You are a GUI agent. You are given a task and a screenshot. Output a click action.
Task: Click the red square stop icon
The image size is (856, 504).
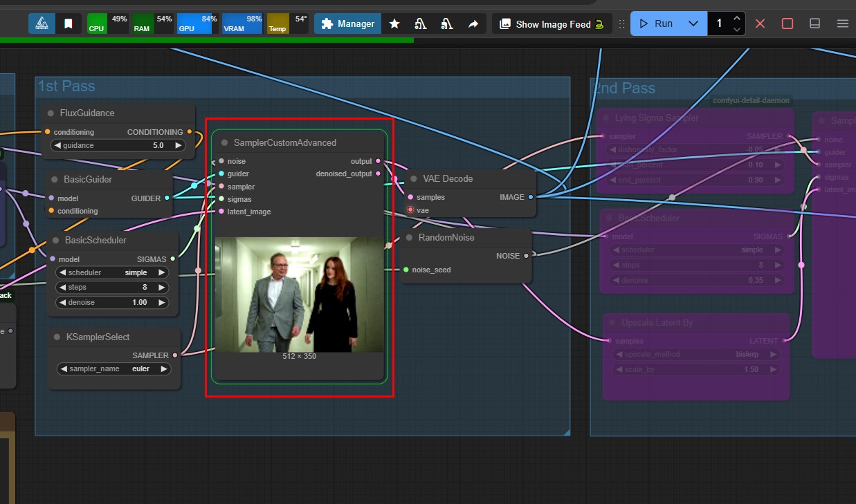tap(787, 24)
